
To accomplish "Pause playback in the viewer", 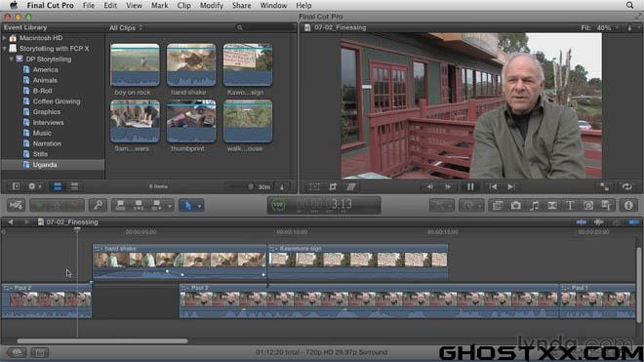I will [x=470, y=186].
